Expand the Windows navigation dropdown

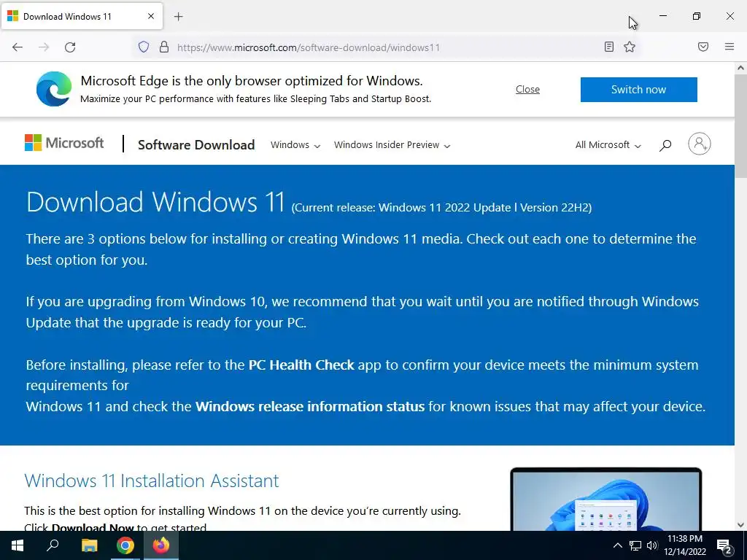295,145
